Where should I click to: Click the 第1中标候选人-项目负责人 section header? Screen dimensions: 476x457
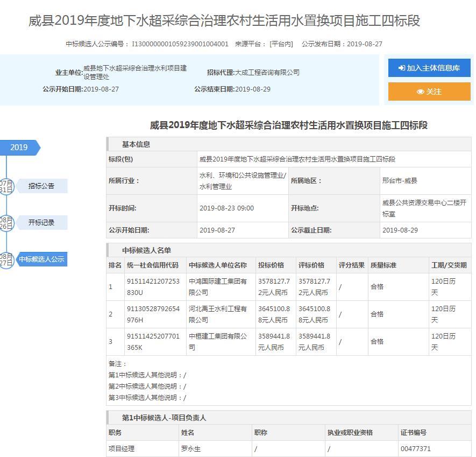pyautogui.click(x=164, y=418)
